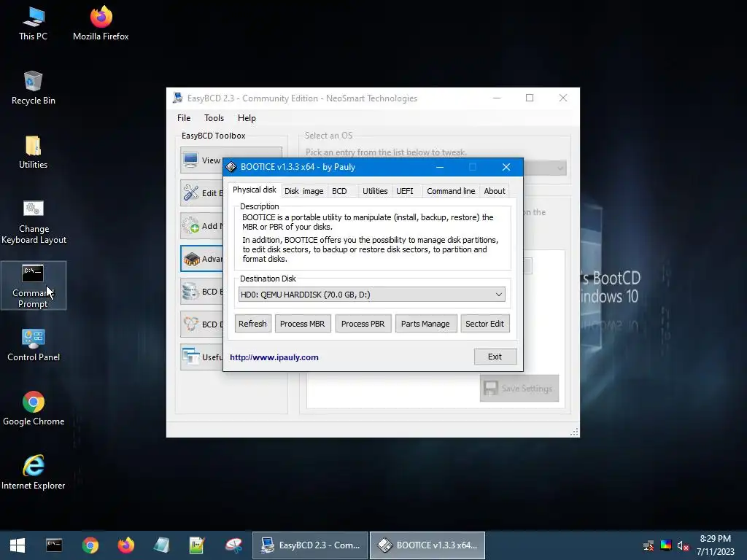Select the Recycle Bin desktop icon
This screenshot has width=747, height=560.
click(33, 88)
